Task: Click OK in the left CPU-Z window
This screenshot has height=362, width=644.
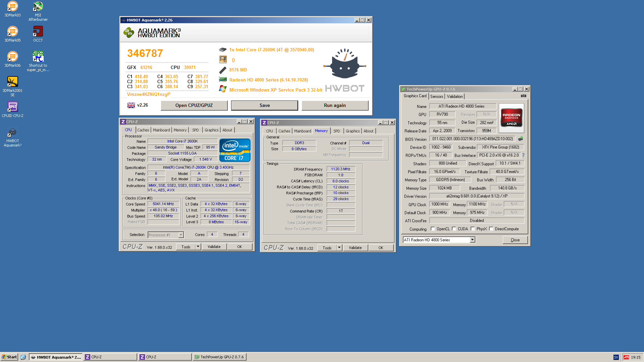Action: pyautogui.click(x=239, y=247)
